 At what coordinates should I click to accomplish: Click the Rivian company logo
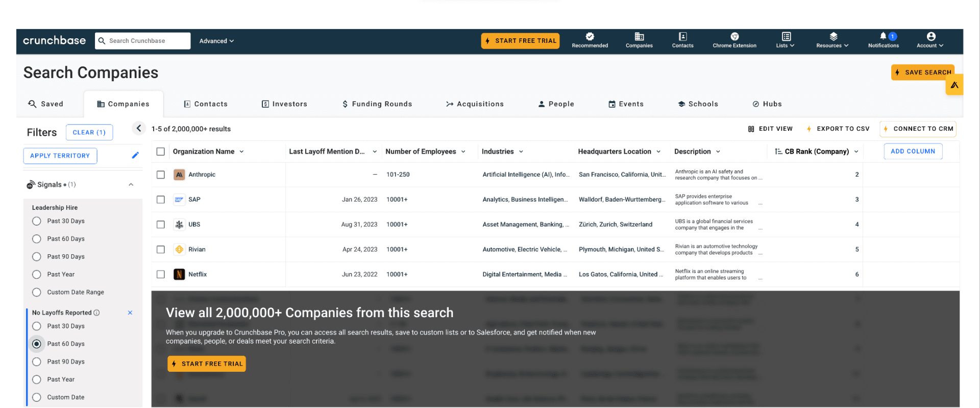pyautogui.click(x=179, y=250)
